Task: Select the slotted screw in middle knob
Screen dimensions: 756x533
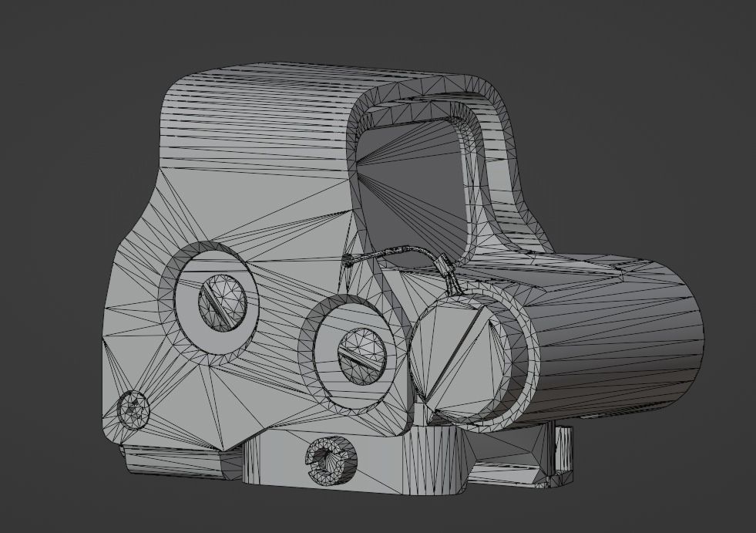Action: [x=361, y=357]
